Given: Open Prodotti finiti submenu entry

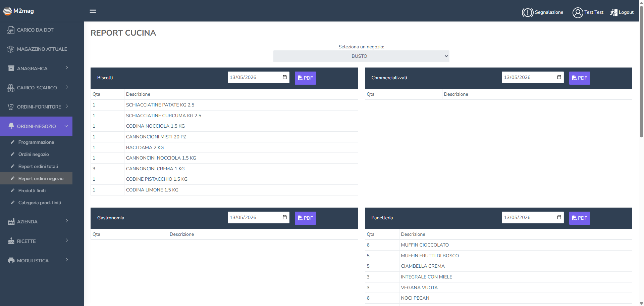Looking at the screenshot, I should tap(36, 190).
